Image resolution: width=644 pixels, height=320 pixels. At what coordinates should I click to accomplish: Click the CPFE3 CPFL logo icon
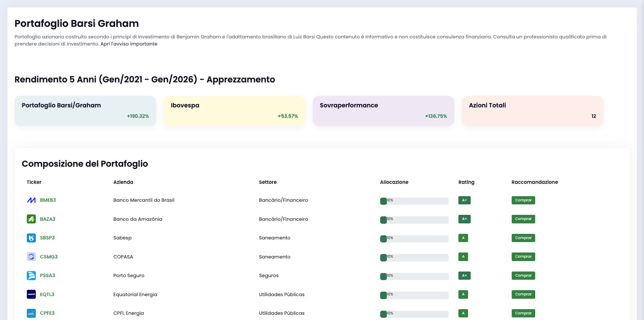click(x=31, y=313)
